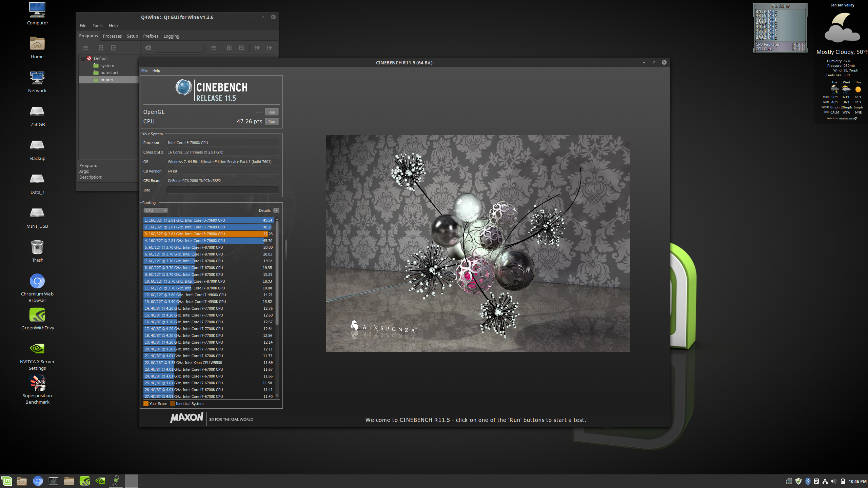Switch to the Processes tab
868x488 pixels.
point(112,36)
